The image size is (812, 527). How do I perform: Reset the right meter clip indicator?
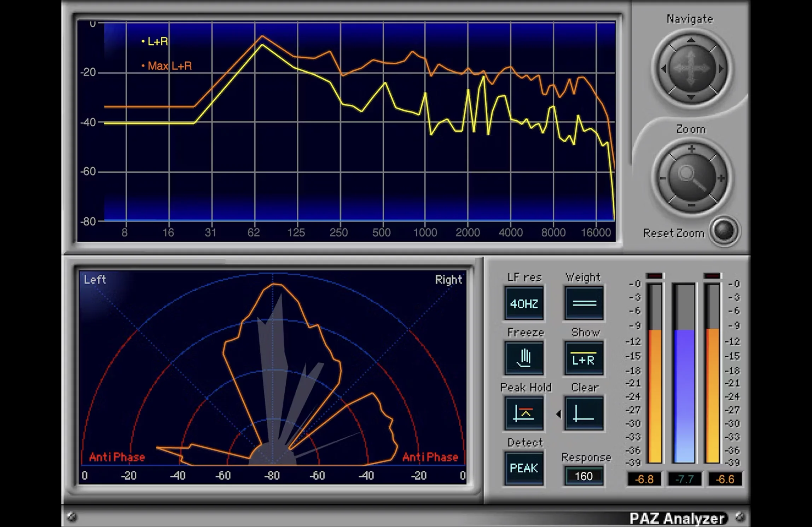712,276
